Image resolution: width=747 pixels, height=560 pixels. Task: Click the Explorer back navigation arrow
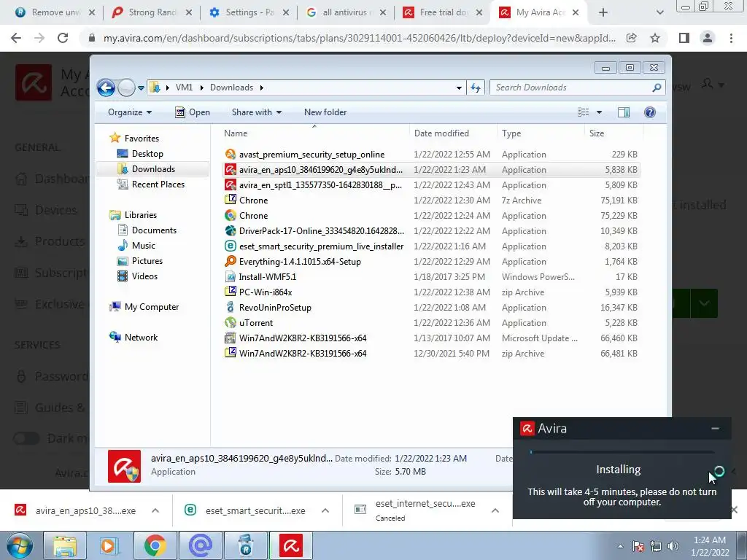click(106, 87)
